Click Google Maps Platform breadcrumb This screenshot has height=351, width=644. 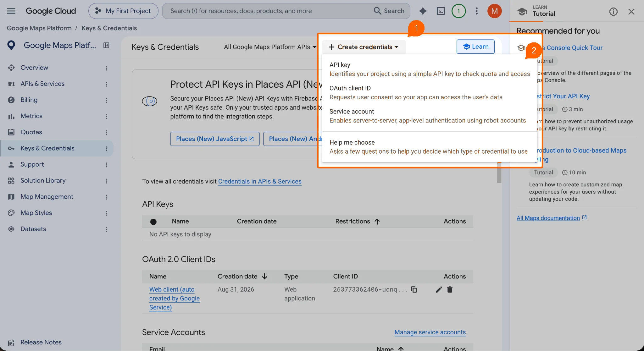(x=39, y=28)
